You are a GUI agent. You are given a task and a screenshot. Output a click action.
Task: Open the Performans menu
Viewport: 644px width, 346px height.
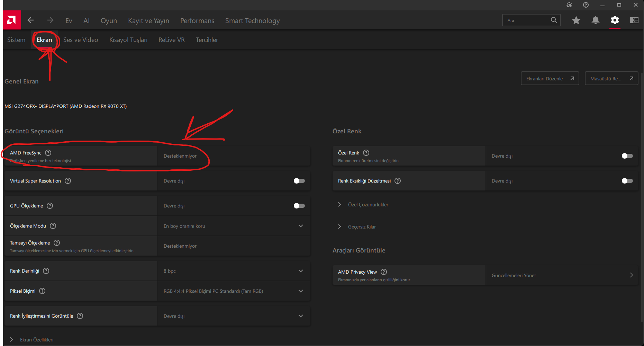coord(197,21)
